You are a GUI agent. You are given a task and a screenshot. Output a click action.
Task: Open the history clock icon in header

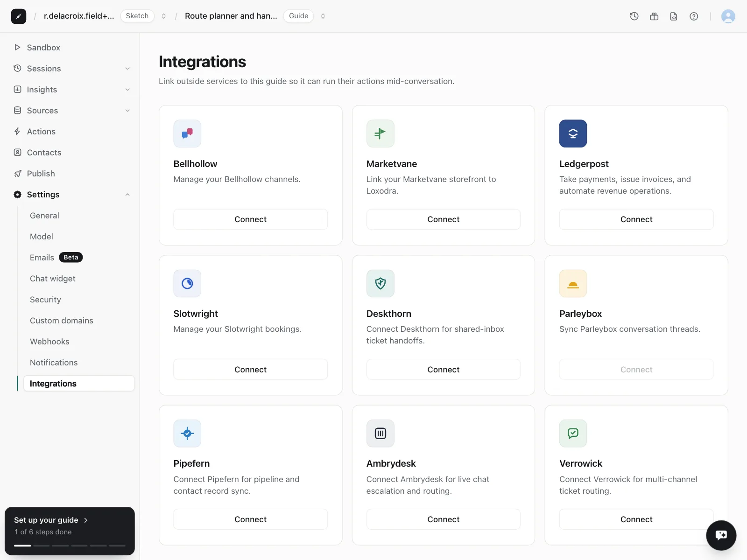point(634,16)
